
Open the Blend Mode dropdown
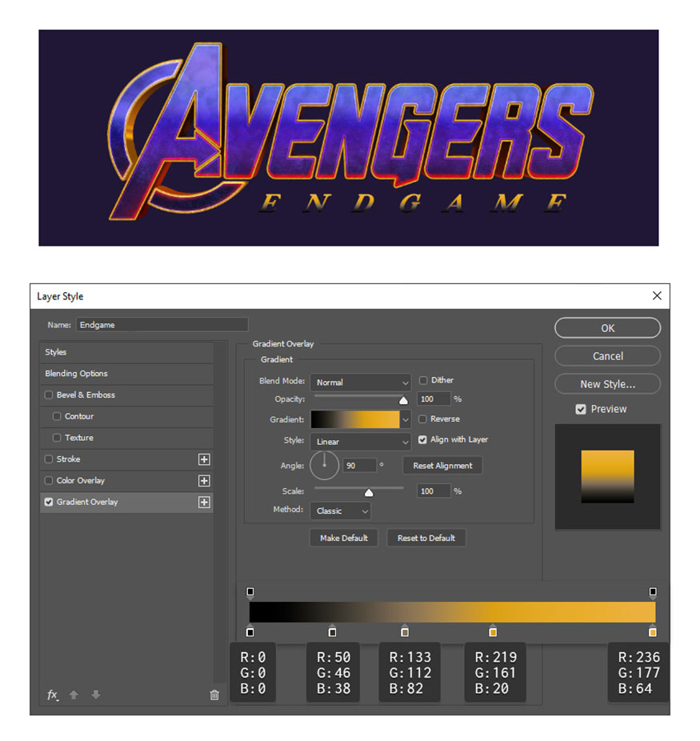coord(361,383)
